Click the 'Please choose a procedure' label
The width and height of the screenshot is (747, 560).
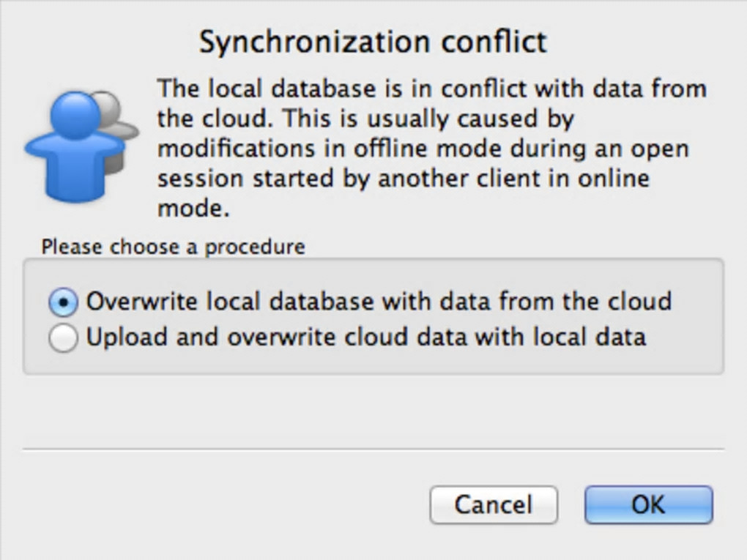click(x=173, y=247)
